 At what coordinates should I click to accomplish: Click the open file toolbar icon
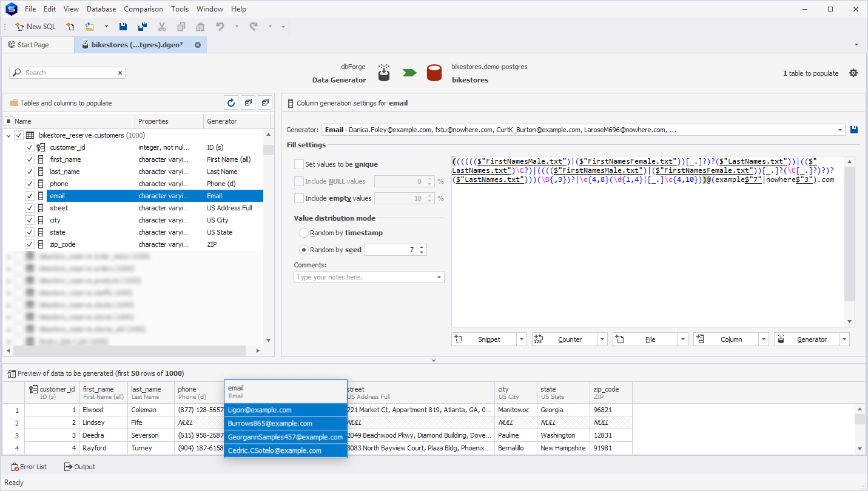[90, 27]
